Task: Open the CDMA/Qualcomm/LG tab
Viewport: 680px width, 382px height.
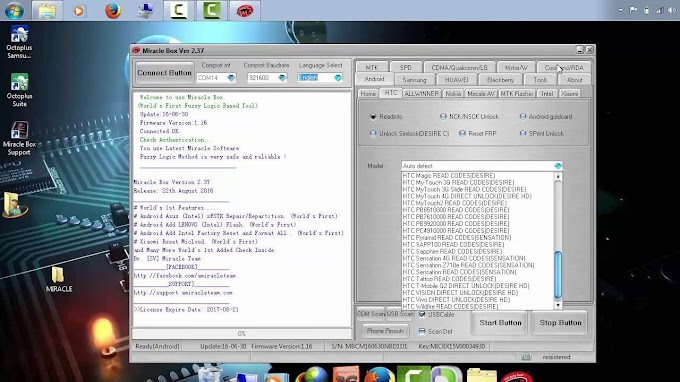Action: (459, 67)
